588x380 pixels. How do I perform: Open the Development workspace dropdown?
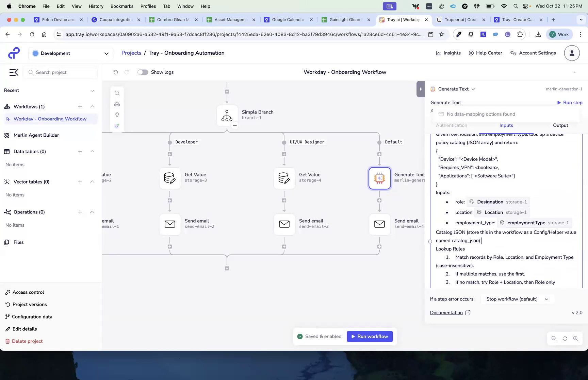70,53
